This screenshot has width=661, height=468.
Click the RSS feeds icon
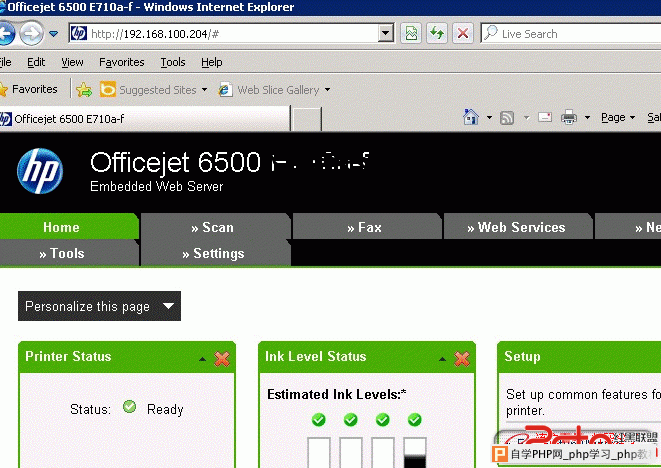tap(507, 118)
